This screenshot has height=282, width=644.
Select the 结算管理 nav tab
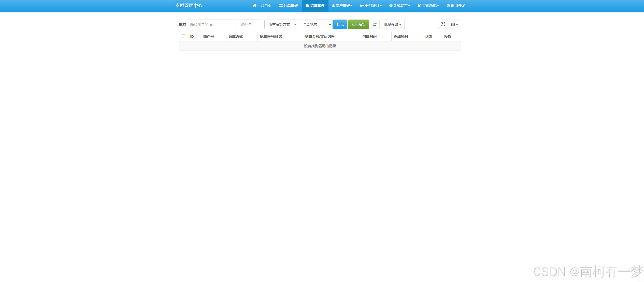point(315,6)
